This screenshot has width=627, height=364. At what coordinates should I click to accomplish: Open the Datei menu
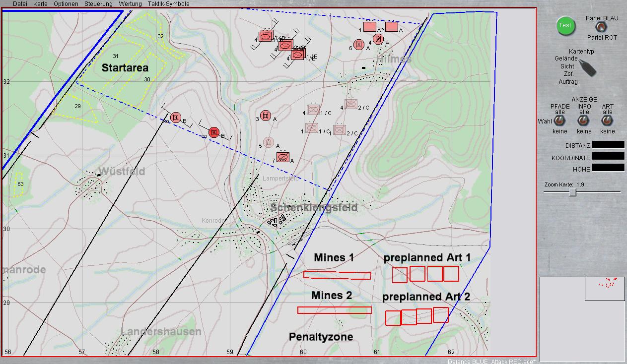click(20, 3)
